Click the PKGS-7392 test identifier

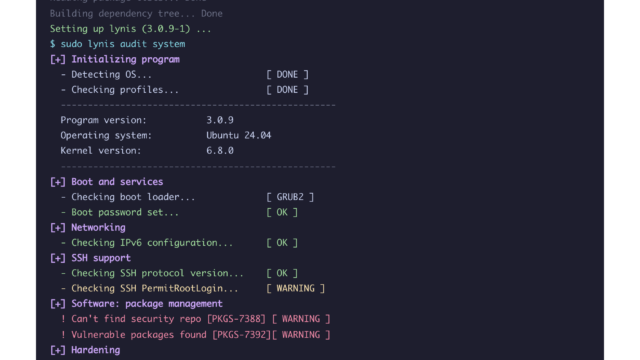242,335
